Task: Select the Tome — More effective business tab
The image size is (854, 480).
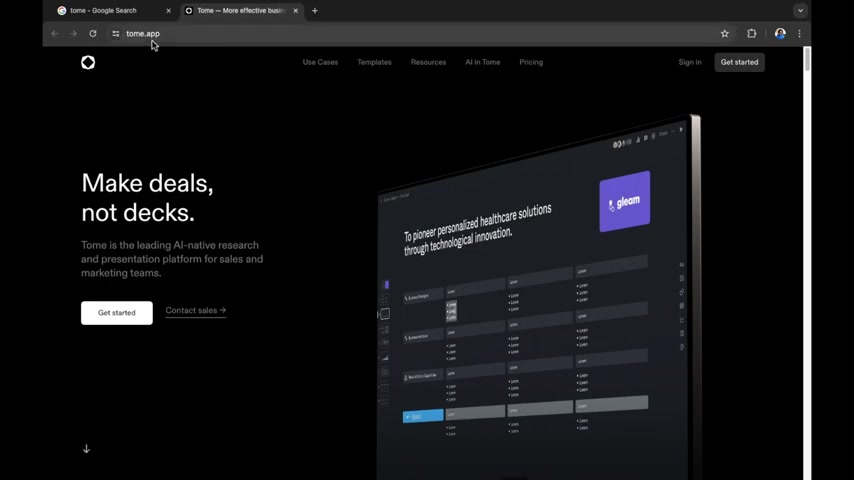Action: point(240,10)
